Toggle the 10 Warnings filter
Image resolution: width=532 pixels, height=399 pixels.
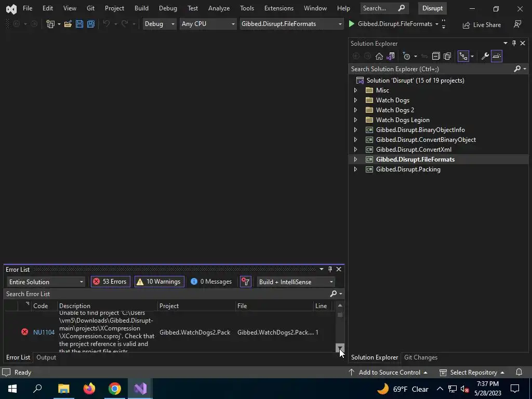[x=159, y=282]
